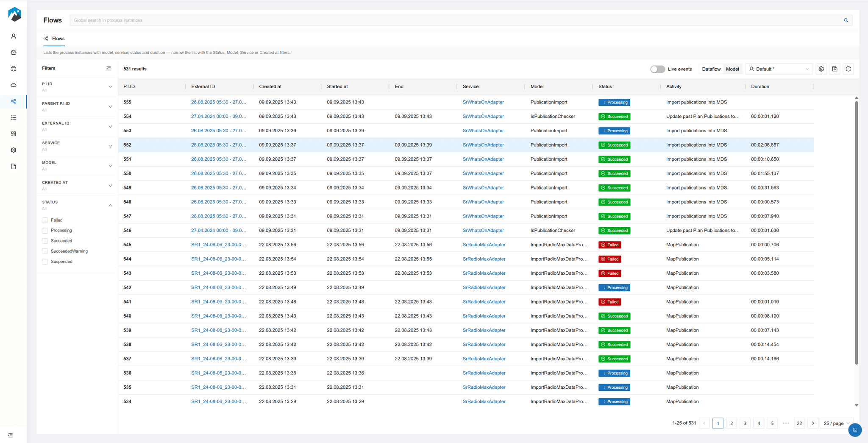Viewport: 868px width, 443px height.
Task: Check the Suspended status filter
Action: [45, 262]
